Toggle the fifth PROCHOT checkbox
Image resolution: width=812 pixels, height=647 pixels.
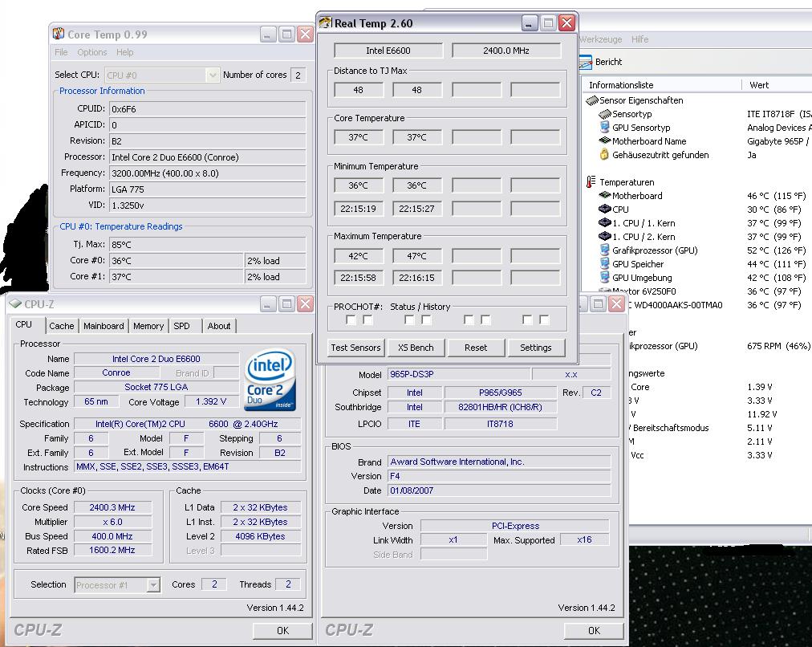[x=468, y=319]
